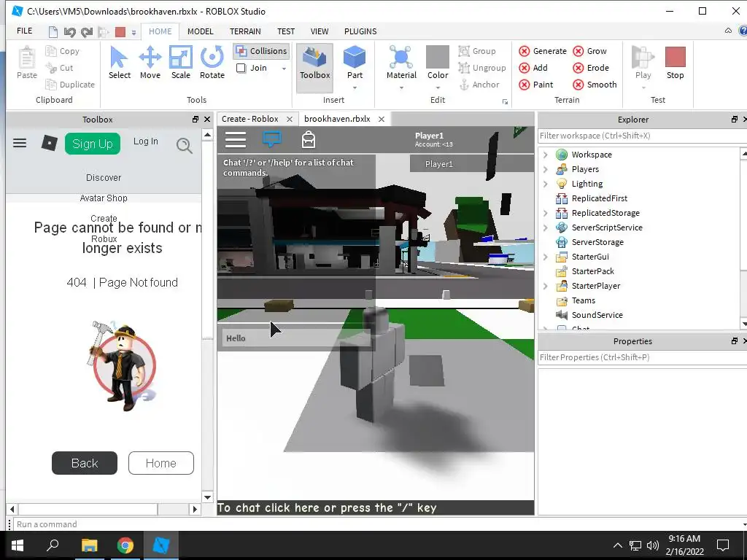The image size is (747, 560).
Task: Click the Color swatch button
Action: [x=438, y=63]
